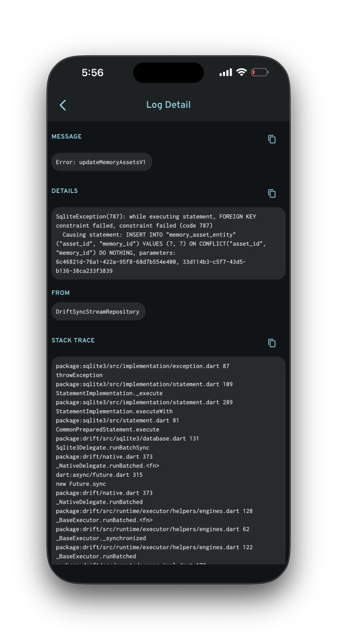The height and width of the screenshot is (644, 337).
Task: Tap the Log Detail page title
Action: pyautogui.click(x=168, y=105)
